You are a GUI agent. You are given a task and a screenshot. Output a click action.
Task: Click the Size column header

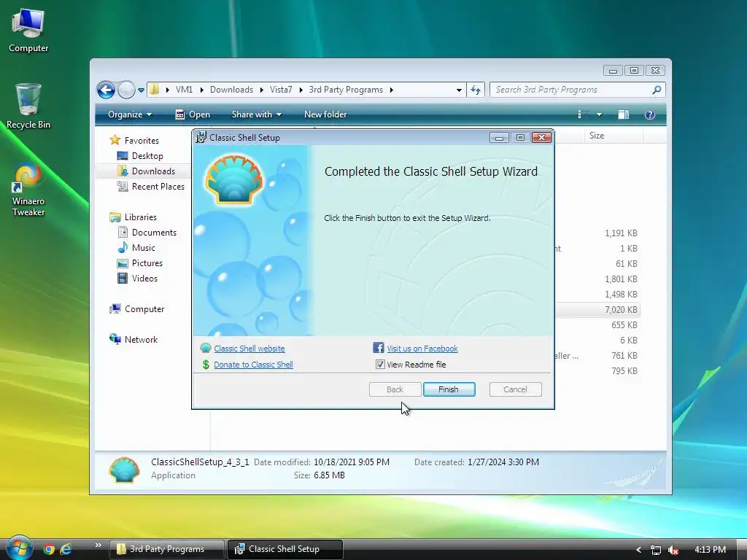click(614, 136)
